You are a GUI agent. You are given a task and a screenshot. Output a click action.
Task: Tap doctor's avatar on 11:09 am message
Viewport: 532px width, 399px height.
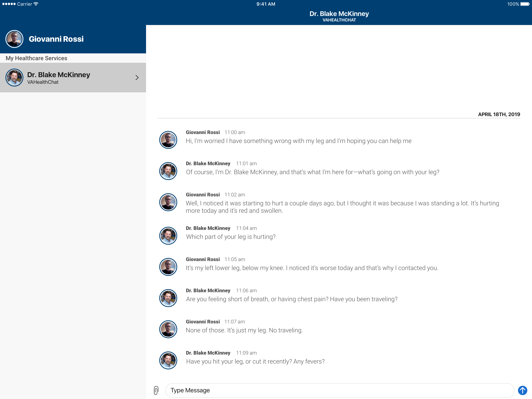click(x=168, y=360)
